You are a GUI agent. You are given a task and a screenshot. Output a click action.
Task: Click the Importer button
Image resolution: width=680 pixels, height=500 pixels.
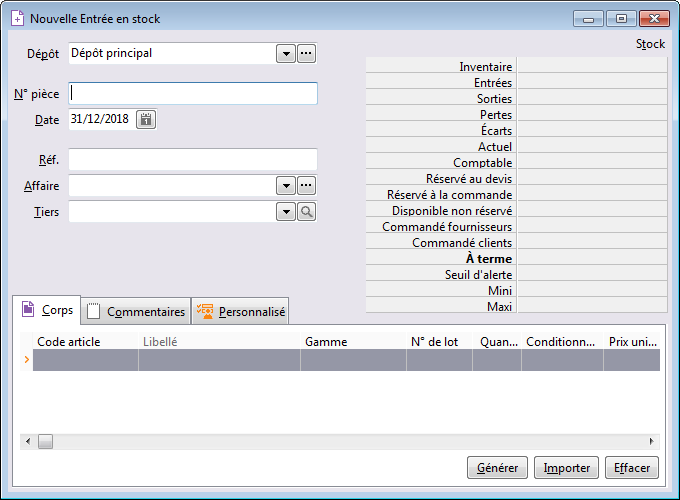pos(566,468)
